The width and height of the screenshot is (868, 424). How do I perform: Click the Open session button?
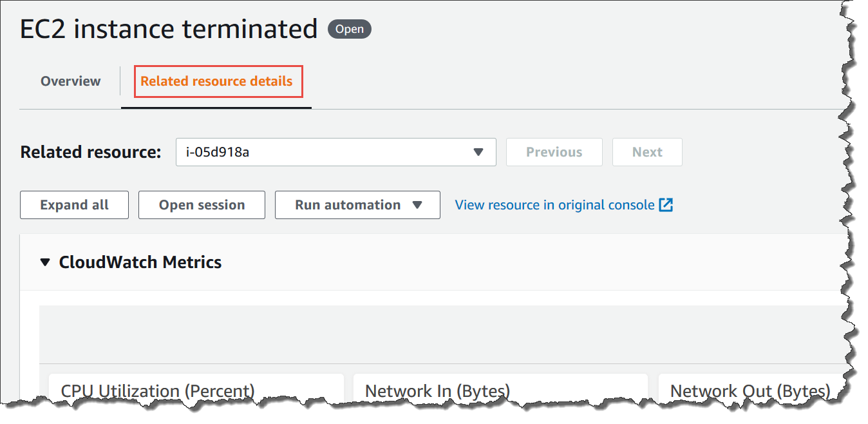click(x=202, y=204)
